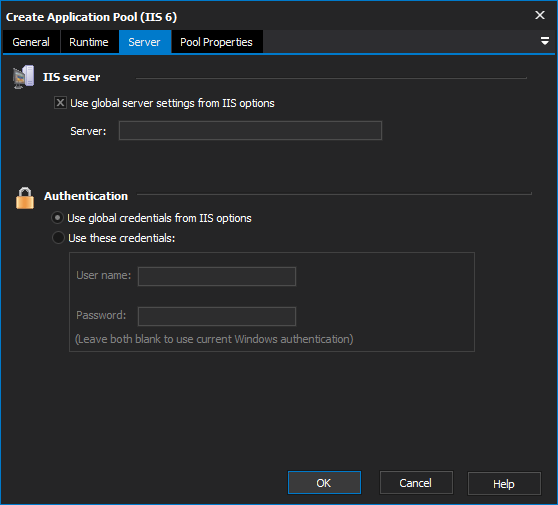
Task: Switch to the Runtime tab
Action: click(89, 42)
